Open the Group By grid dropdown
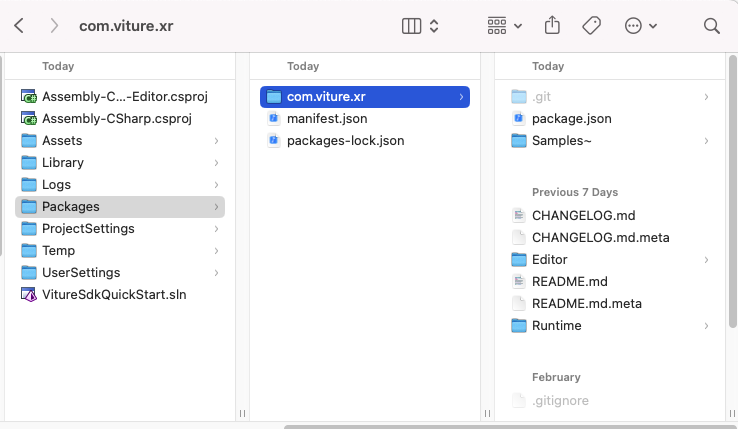Image resolution: width=738 pixels, height=429 pixels. (x=504, y=26)
